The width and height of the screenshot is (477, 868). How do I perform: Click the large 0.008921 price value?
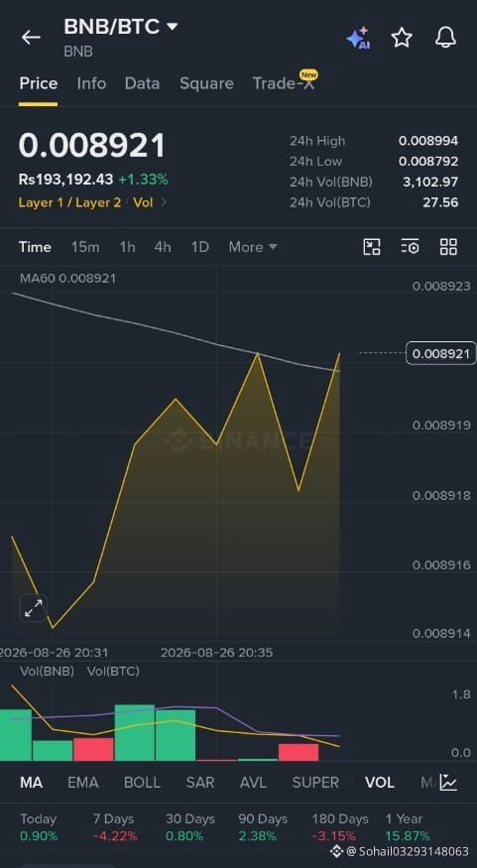pyautogui.click(x=92, y=146)
